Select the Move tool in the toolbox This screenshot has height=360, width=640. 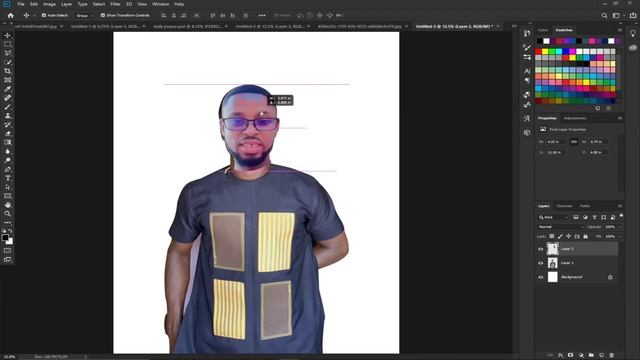(x=7, y=36)
